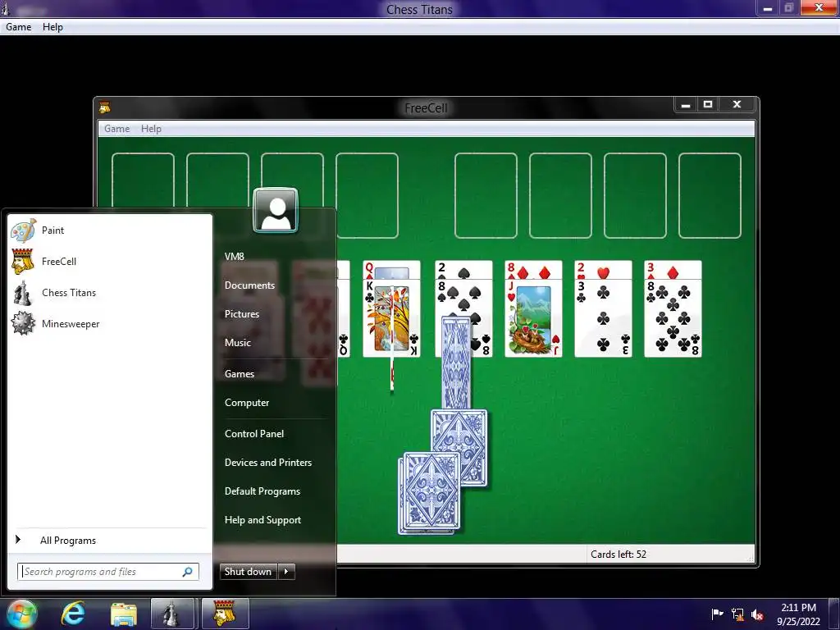Select the 3 of clubs card
The image size is (840, 630).
tap(603, 318)
